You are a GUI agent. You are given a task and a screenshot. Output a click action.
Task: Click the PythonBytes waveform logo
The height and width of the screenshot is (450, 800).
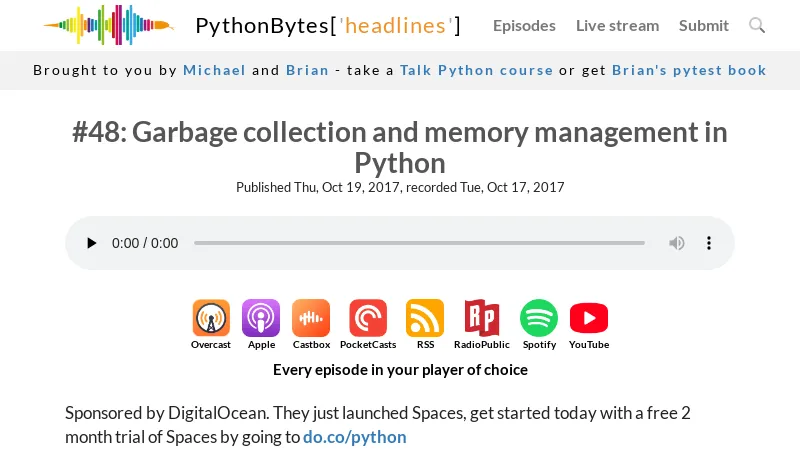[108, 25]
